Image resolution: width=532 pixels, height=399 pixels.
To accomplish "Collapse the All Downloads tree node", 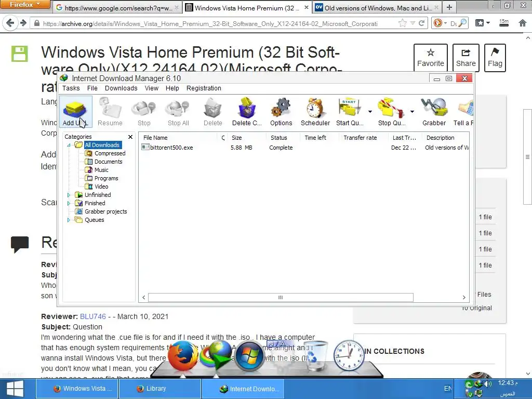I will click(x=69, y=145).
